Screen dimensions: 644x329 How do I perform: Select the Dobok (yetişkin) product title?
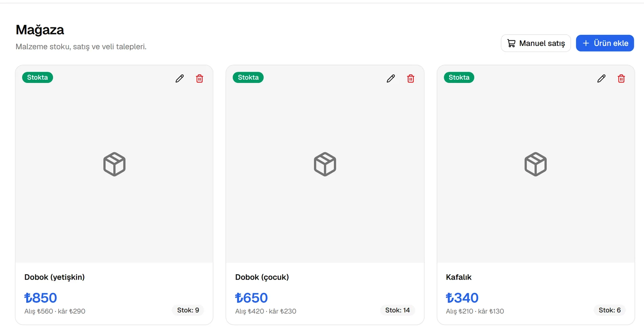pyautogui.click(x=54, y=277)
